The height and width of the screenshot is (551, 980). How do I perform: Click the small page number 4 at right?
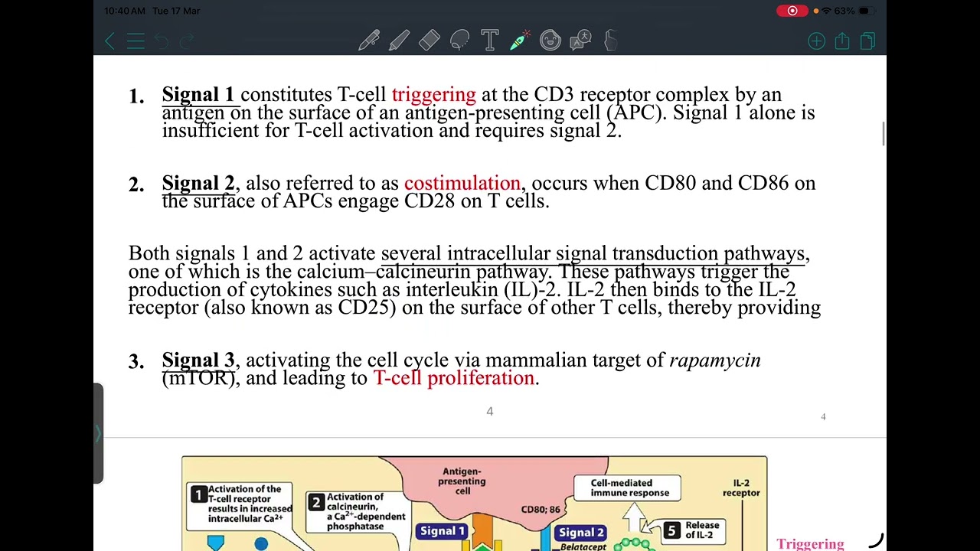pyautogui.click(x=823, y=416)
